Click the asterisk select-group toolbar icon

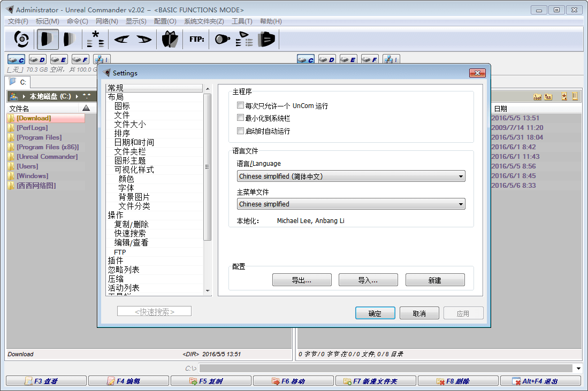coord(95,39)
